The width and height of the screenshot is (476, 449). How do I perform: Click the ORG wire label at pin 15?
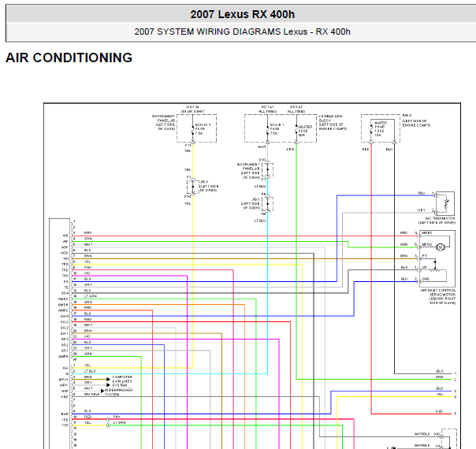[x=87, y=302]
